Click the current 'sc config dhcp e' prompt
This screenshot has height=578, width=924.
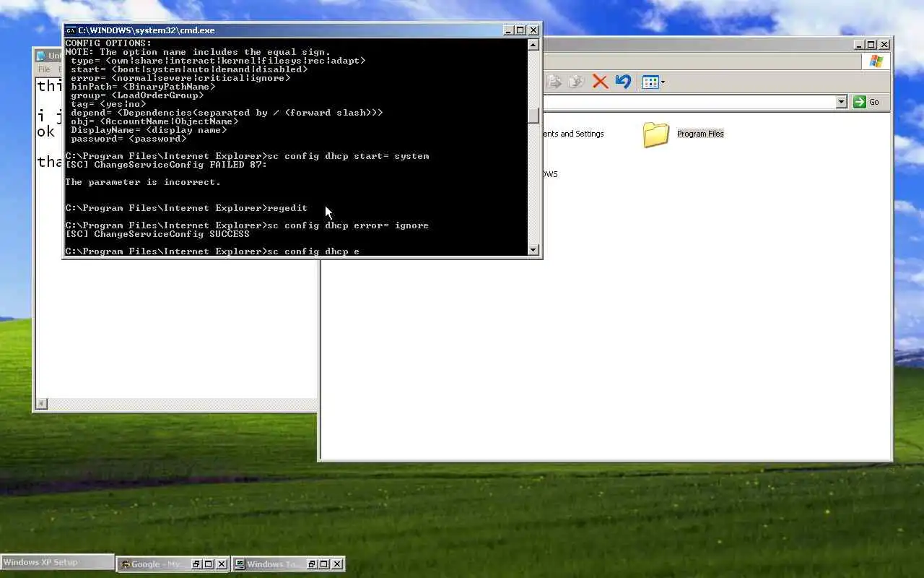(212, 251)
